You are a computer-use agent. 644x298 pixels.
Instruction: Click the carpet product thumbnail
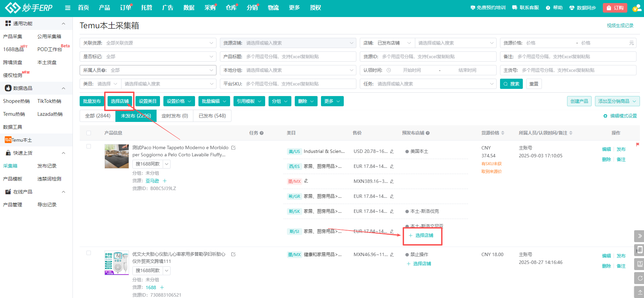point(117,156)
